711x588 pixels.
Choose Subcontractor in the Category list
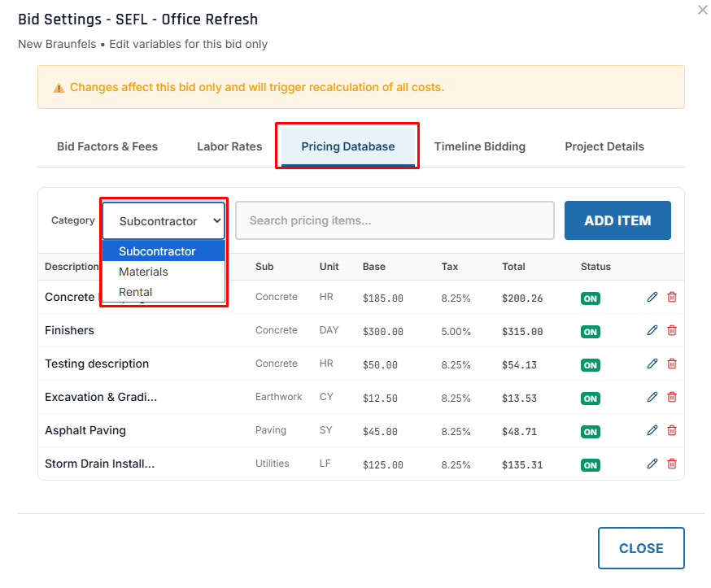coord(164,251)
